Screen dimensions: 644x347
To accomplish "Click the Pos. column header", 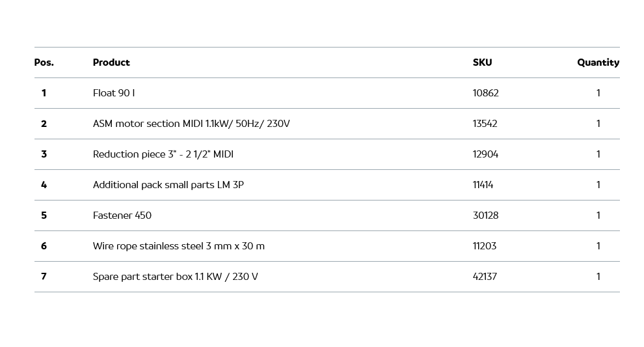I will click(x=44, y=62).
